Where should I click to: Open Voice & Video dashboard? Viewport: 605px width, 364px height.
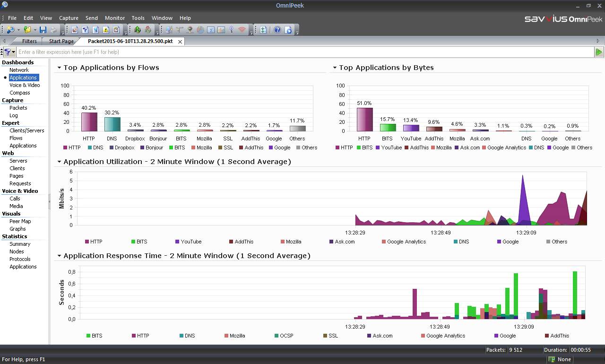click(x=25, y=85)
